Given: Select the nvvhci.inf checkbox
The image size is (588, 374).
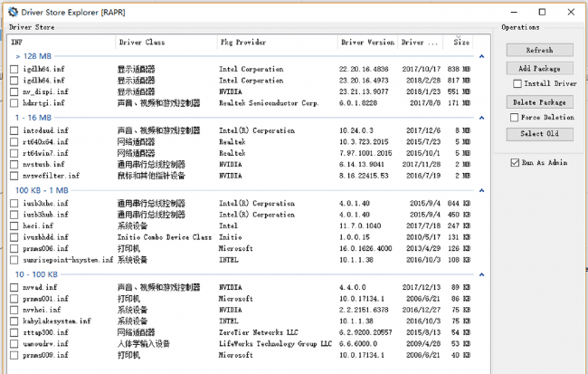Looking at the screenshot, I should pyautogui.click(x=14, y=311).
